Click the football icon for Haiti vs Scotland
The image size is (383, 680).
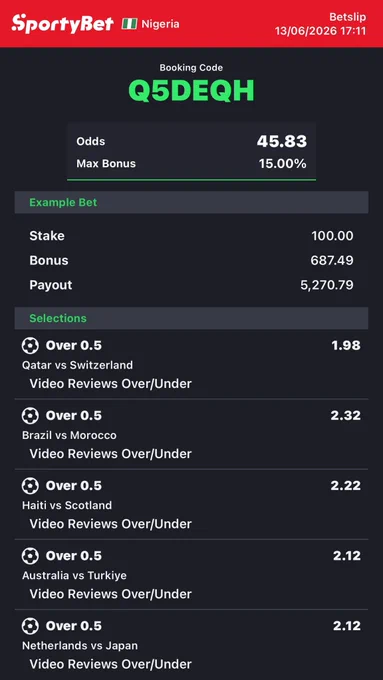[30, 486]
